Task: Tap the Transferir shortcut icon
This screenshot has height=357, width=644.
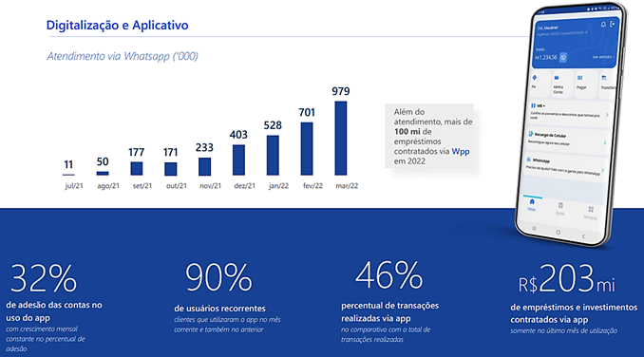Action: coord(604,78)
